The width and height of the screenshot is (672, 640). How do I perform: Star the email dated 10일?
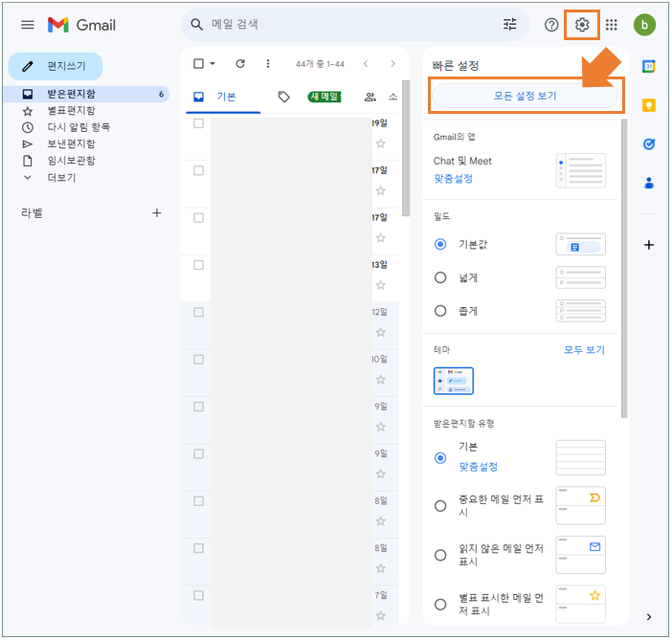point(381,379)
